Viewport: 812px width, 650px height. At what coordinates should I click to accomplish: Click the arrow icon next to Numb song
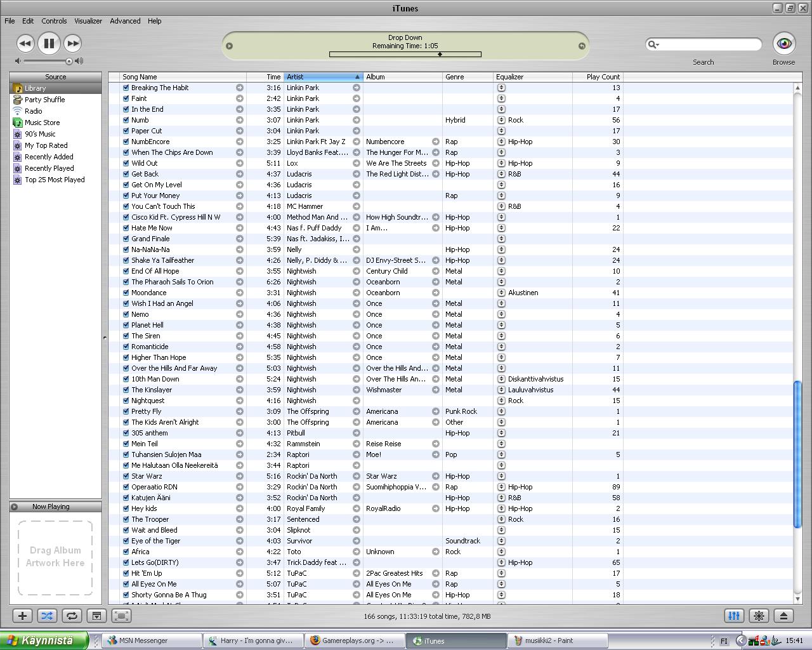240,120
